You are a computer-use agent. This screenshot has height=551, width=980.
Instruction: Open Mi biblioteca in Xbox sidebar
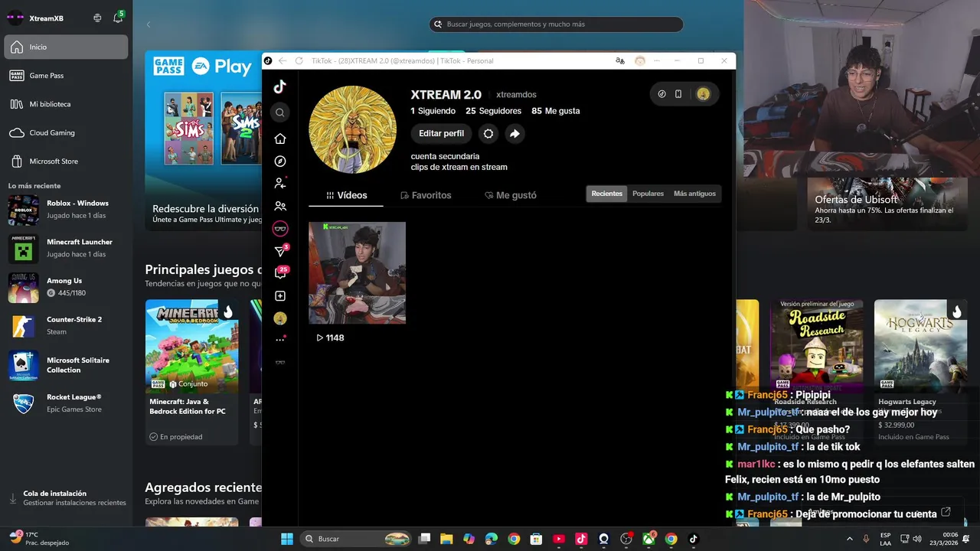click(66, 104)
